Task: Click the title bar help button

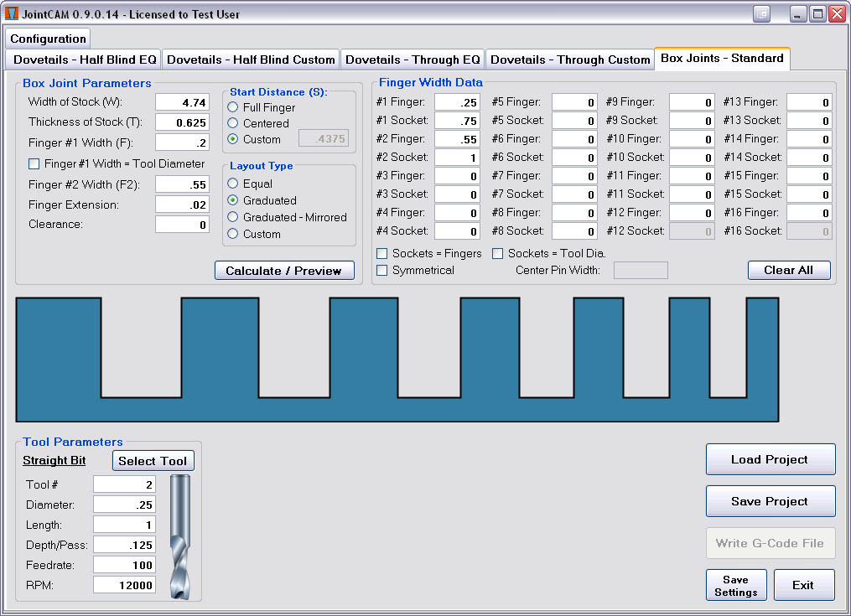Action: coord(761,14)
